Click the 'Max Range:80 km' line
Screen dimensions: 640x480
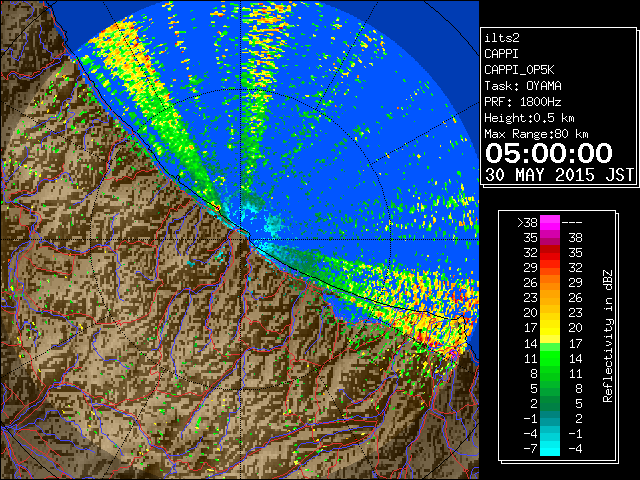click(536, 134)
